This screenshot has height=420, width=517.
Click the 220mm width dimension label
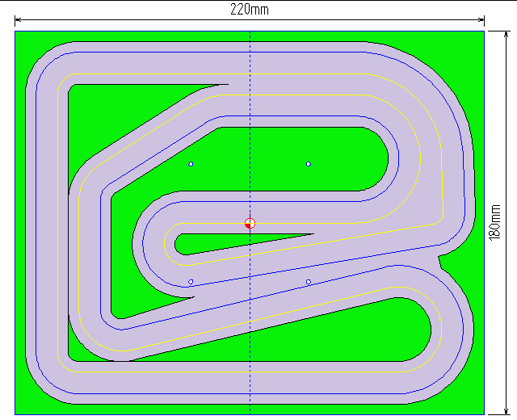coord(250,10)
